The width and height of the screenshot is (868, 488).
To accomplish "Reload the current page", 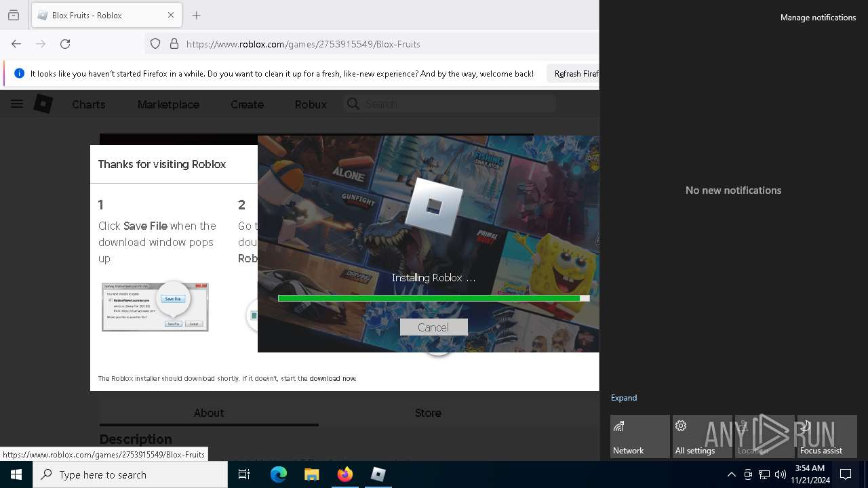I will [x=65, y=43].
